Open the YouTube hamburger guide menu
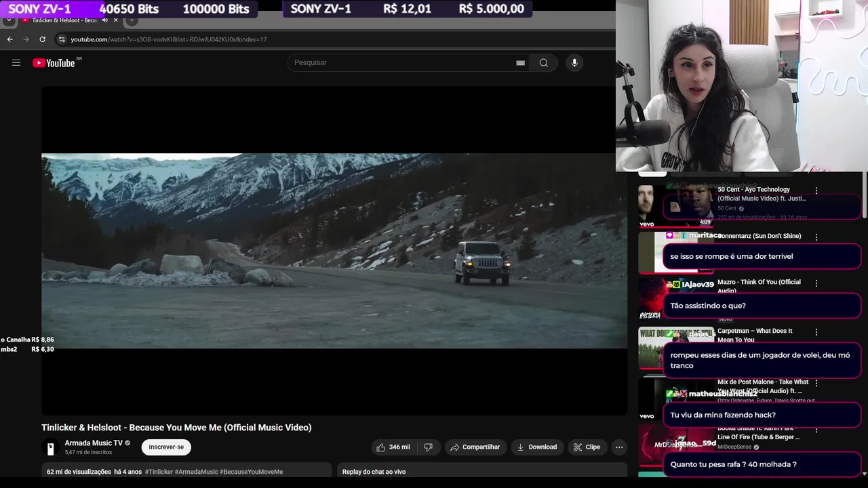This screenshot has height=488, width=868. click(16, 63)
